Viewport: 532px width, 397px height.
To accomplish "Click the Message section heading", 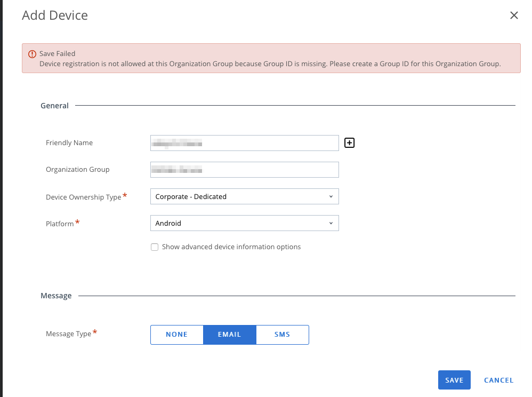I will [x=56, y=296].
